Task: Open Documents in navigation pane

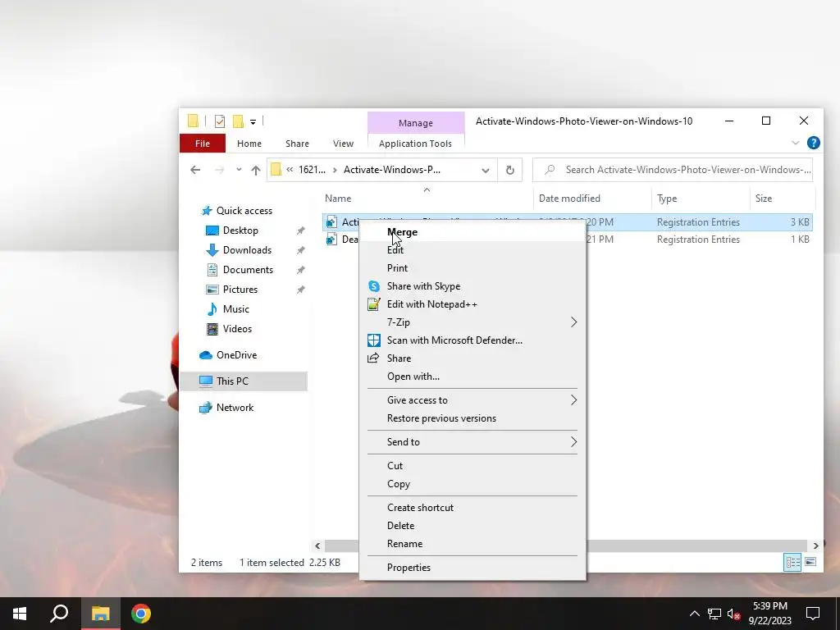Action: [248, 269]
